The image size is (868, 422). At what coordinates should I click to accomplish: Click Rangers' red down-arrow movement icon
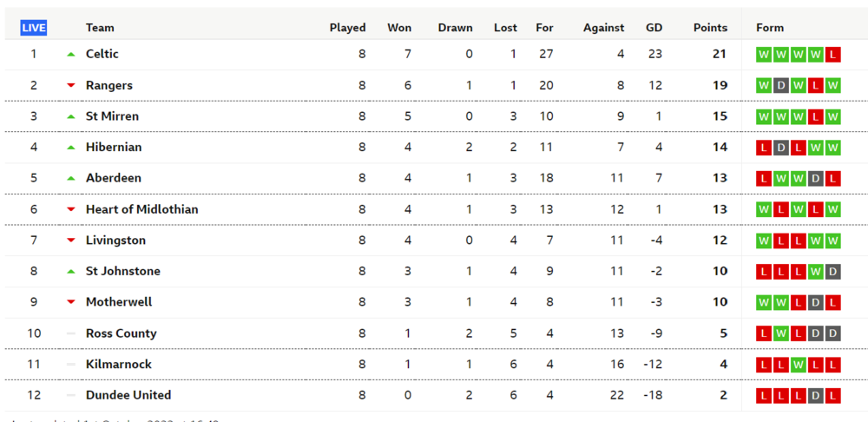click(x=71, y=85)
